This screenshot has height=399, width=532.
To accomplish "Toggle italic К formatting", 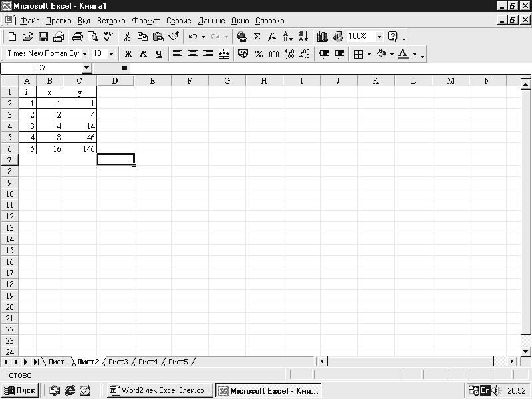I will pyautogui.click(x=144, y=54).
